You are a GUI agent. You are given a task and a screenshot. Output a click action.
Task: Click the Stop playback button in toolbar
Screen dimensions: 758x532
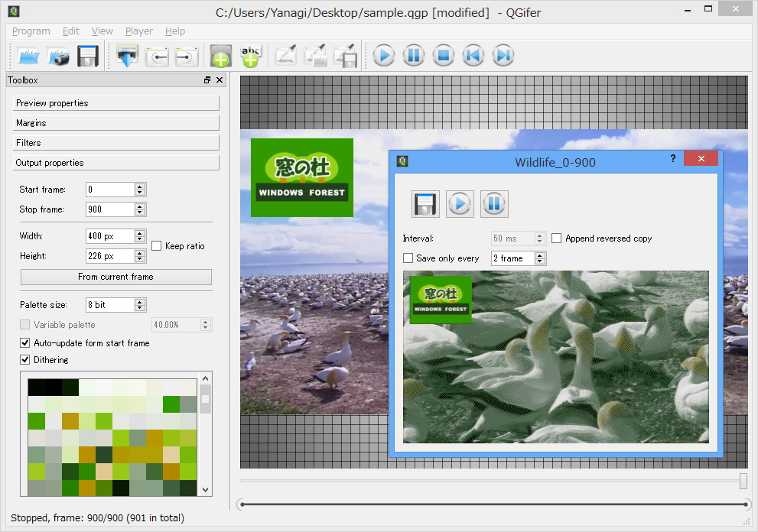pyautogui.click(x=444, y=56)
